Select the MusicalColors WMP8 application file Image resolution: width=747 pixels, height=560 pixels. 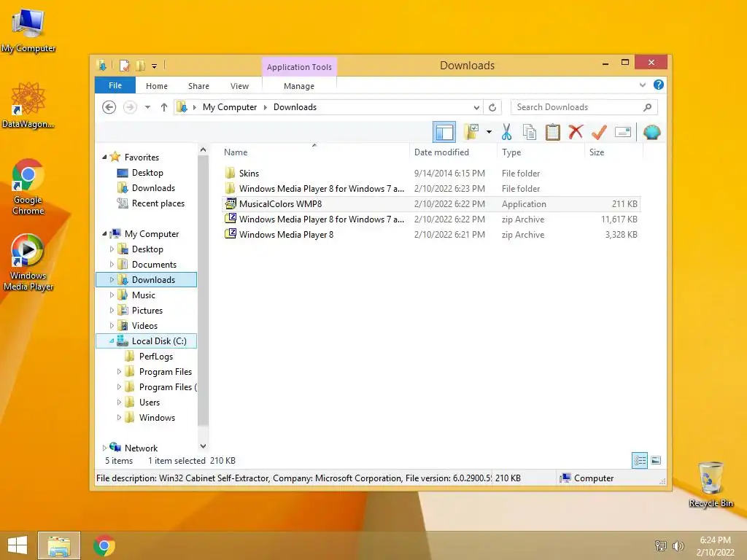(432, 204)
